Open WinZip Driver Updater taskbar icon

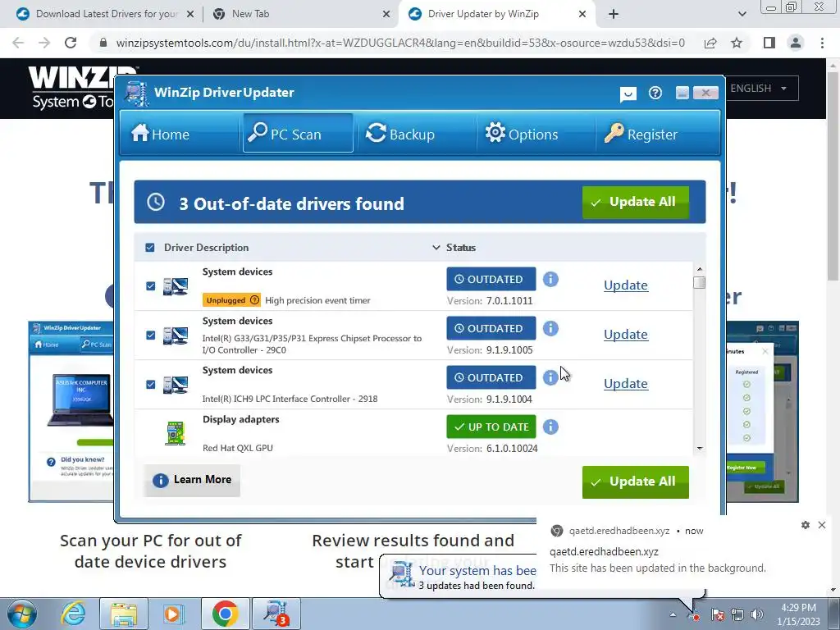click(x=276, y=614)
